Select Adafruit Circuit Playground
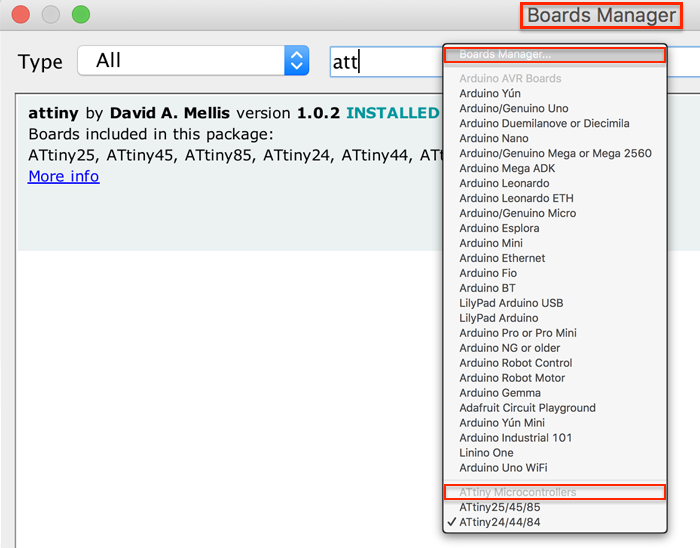700x548 pixels. pyautogui.click(x=555, y=408)
